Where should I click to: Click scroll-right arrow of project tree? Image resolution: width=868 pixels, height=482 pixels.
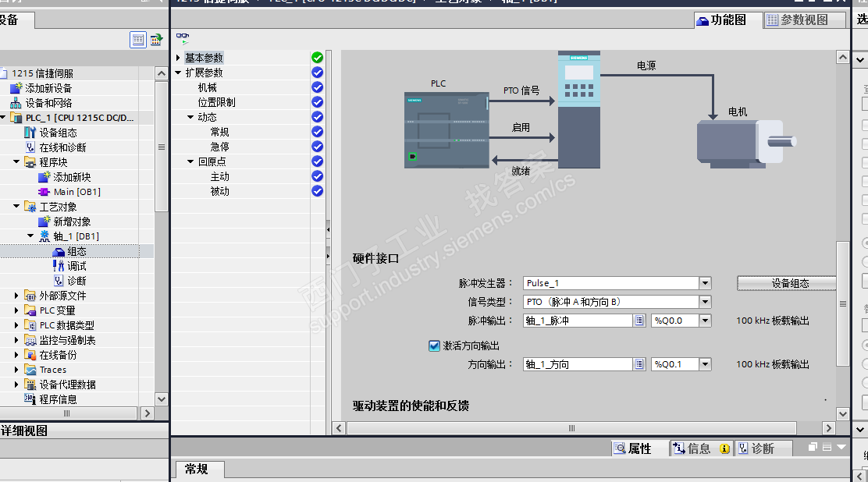147,413
